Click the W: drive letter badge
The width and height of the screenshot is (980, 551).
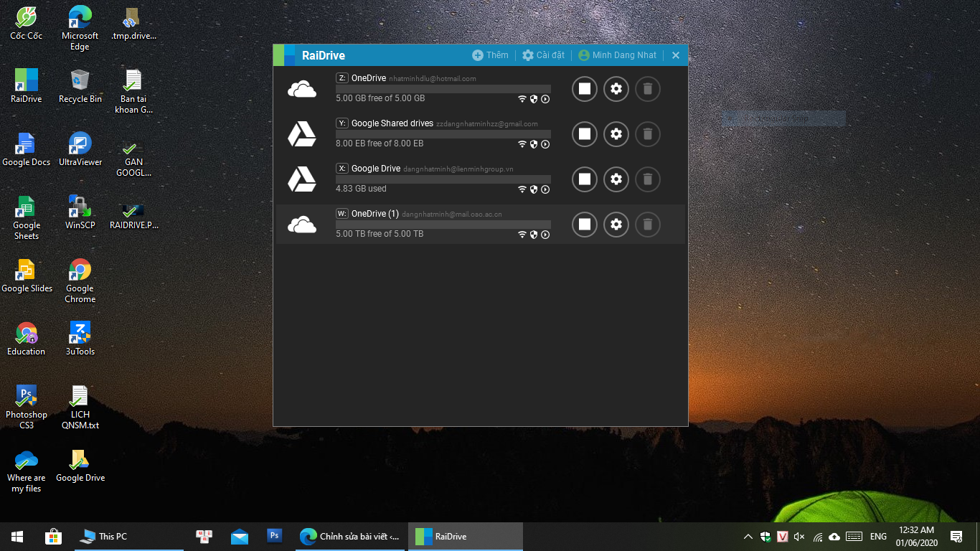pyautogui.click(x=342, y=214)
